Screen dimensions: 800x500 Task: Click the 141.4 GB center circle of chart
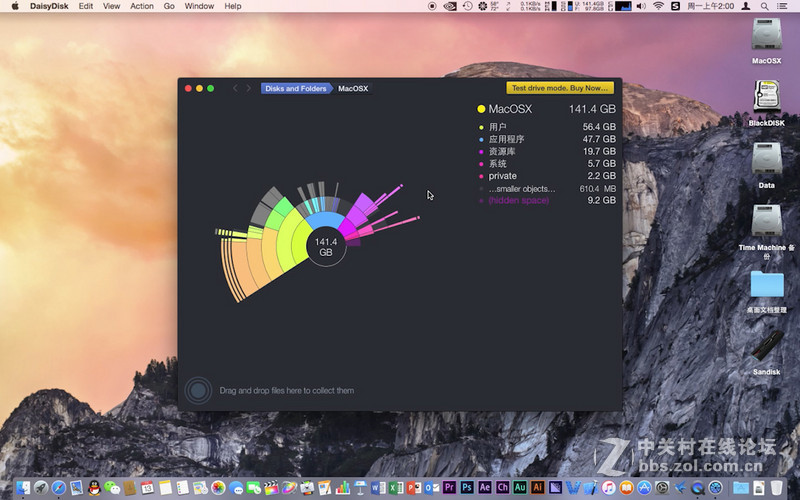click(x=326, y=247)
